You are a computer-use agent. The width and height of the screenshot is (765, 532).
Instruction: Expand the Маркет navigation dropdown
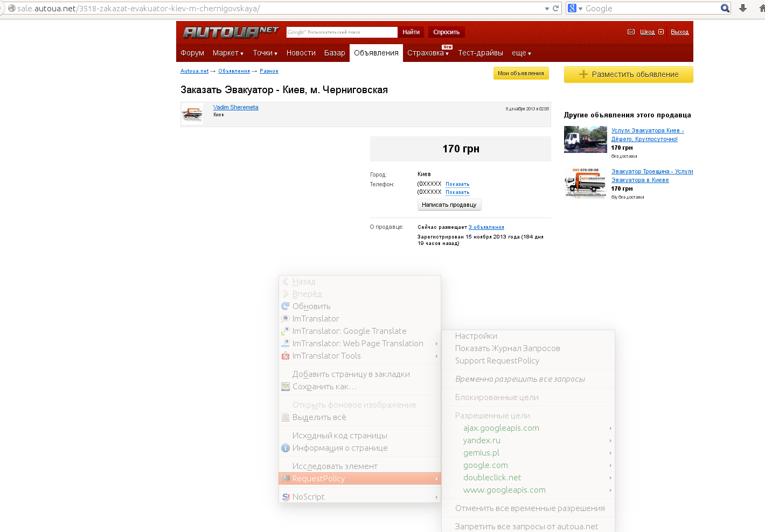click(x=228, y=53)
